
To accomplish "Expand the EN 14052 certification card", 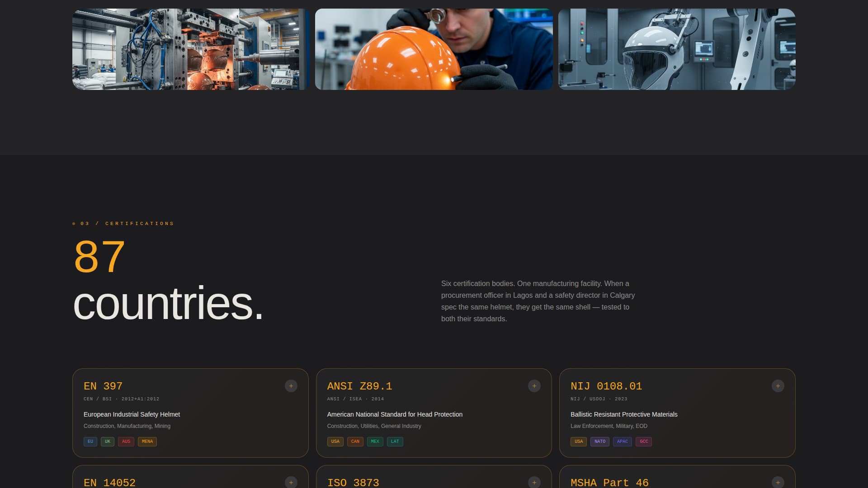I will [x=292, y=482].
